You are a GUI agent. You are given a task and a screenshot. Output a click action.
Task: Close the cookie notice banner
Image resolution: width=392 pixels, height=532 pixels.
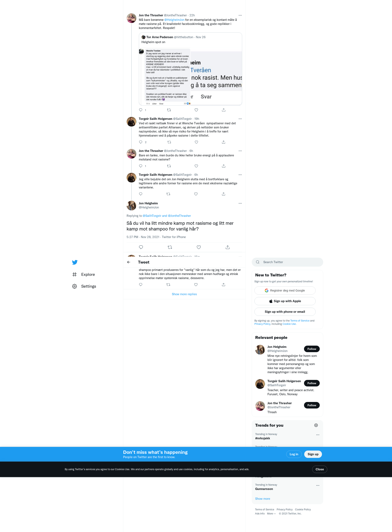(319, 469)
